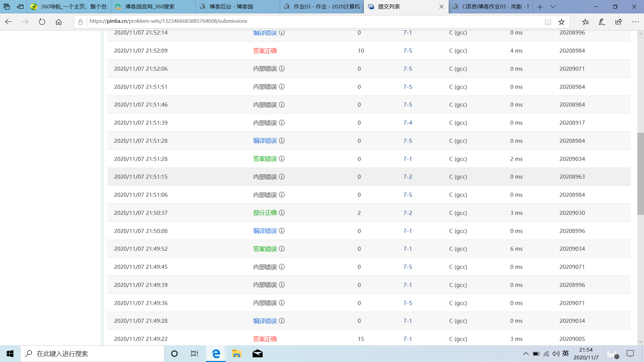Open the Favorites hub icon

[x=585, y=22]
